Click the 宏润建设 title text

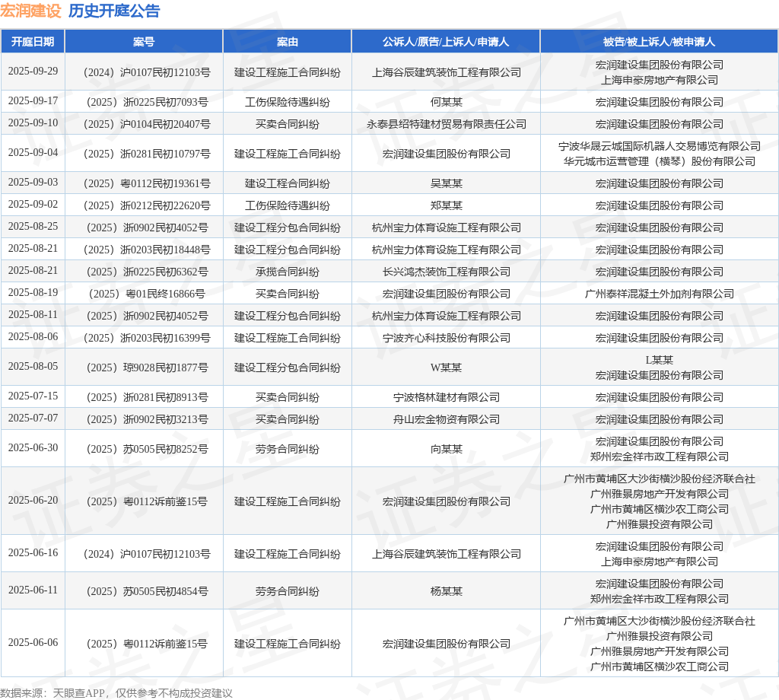[x=30, y=11]
